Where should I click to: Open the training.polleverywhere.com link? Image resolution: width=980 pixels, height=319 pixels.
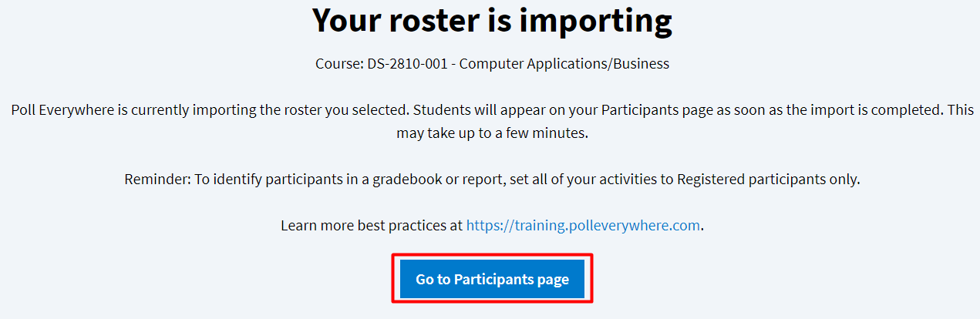coord(583,226)
